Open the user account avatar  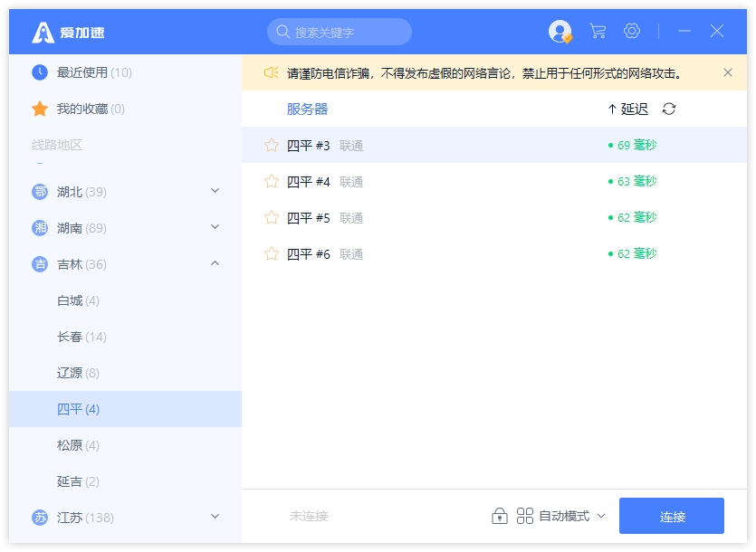(x=560, y=32)
